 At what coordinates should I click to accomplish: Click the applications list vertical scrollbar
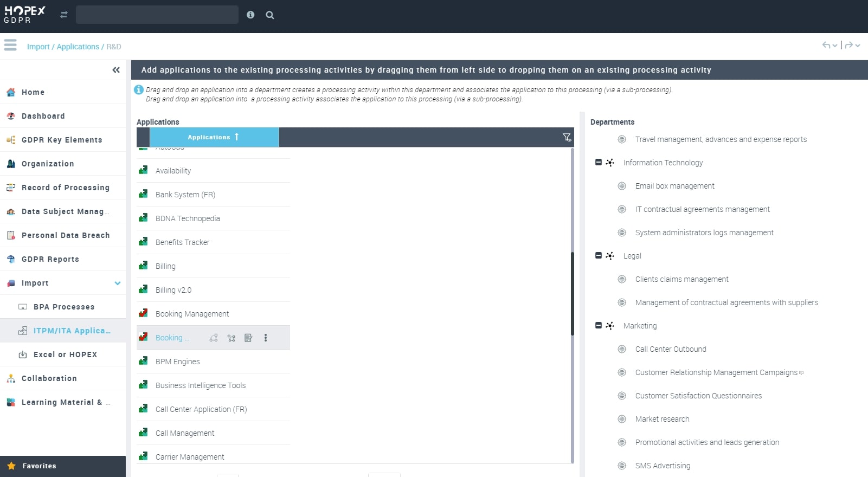pos(572,293)
